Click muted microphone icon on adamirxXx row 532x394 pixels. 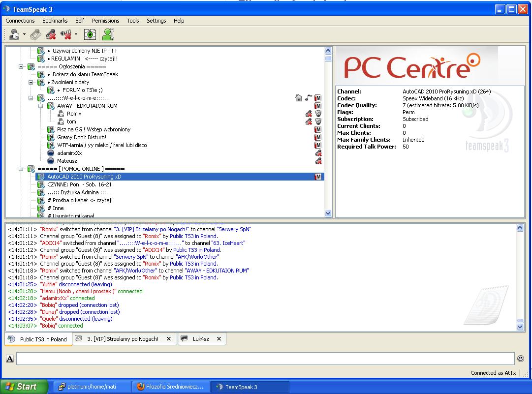click(318, 153)
